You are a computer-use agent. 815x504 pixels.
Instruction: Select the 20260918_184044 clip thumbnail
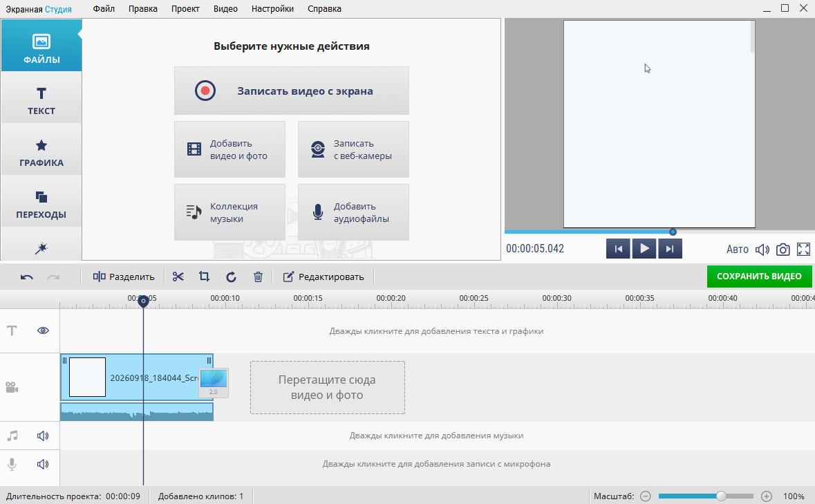click(x=87, y=377)
